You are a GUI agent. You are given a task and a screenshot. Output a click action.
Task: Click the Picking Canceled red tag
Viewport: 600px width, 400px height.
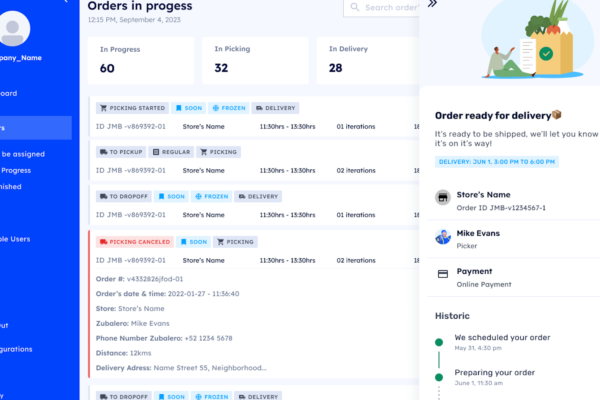[134, 241]
